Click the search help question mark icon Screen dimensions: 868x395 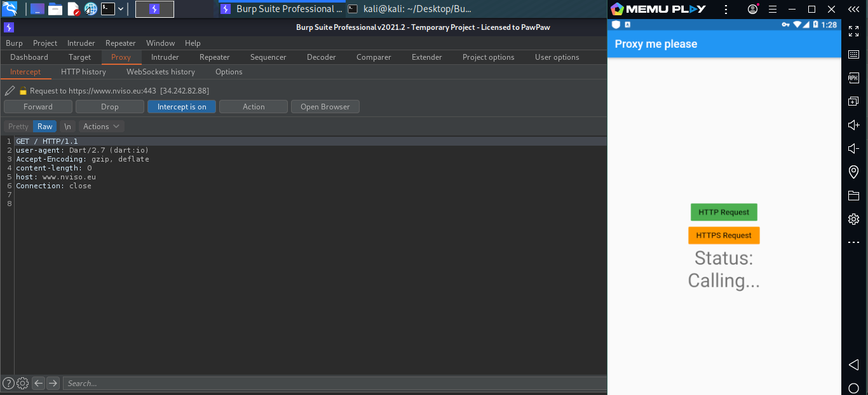tap(8, 383)
